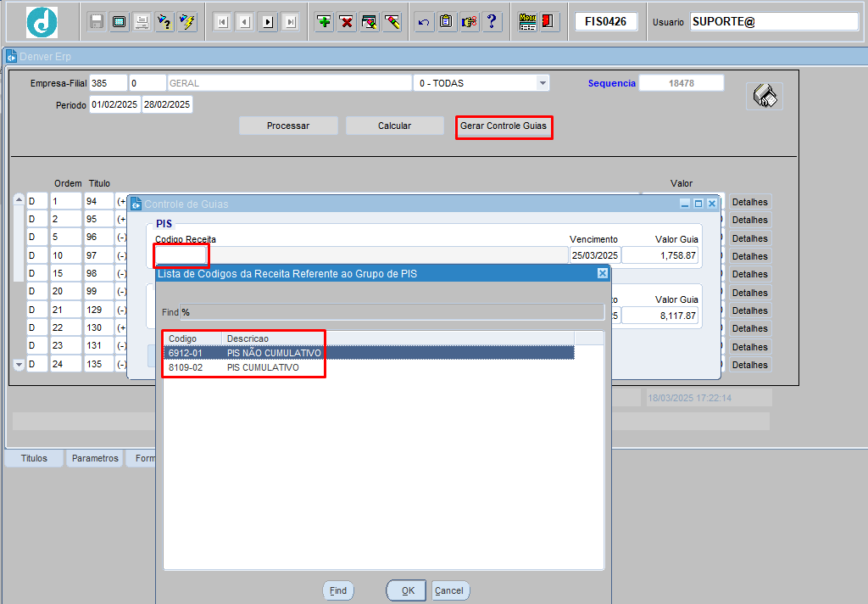Click the undo arrow toolbar icon

(424, 22)
